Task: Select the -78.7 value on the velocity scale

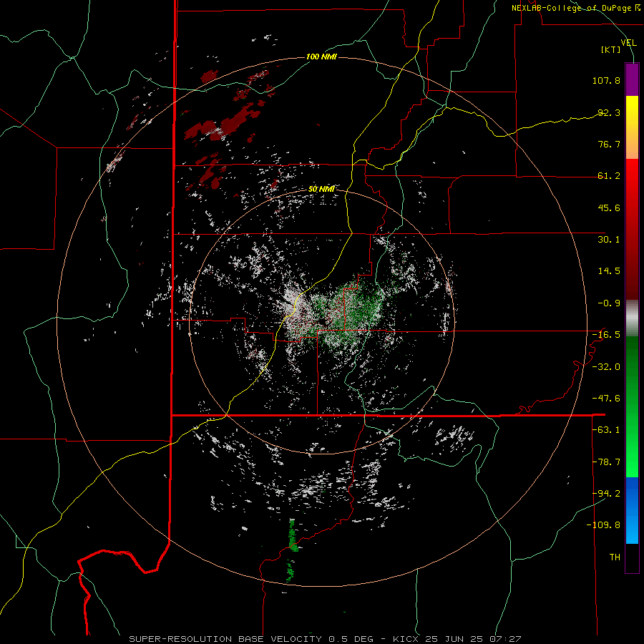Action: [606, 462]
